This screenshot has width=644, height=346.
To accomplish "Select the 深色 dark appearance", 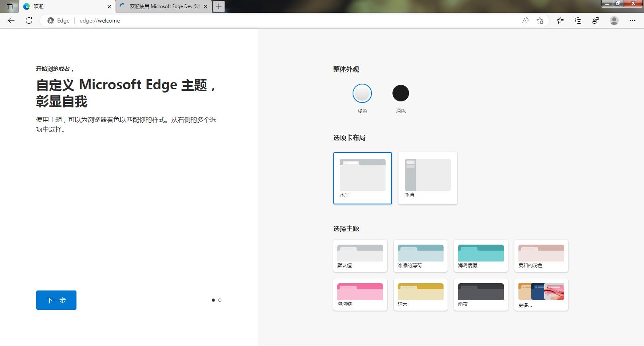I will 400,93.
